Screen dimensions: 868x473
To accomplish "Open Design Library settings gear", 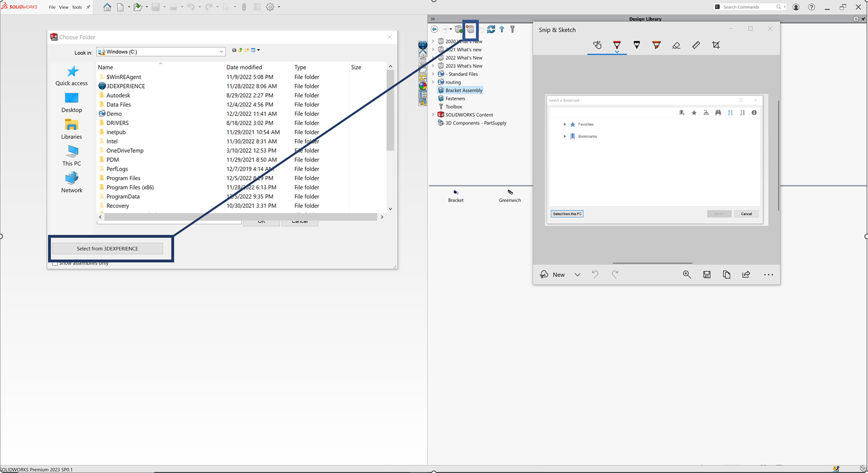I will pyautogui.click(x=856, y=19).
